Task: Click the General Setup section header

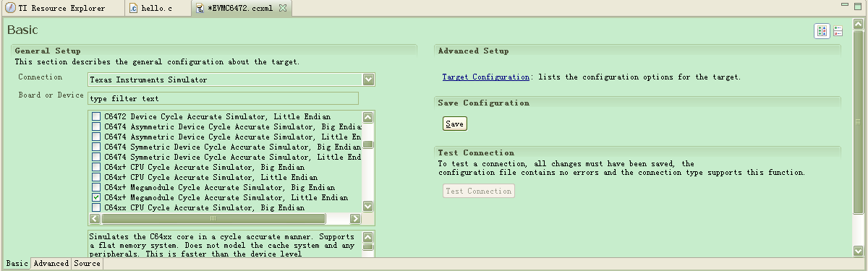Action: (48, 51)
